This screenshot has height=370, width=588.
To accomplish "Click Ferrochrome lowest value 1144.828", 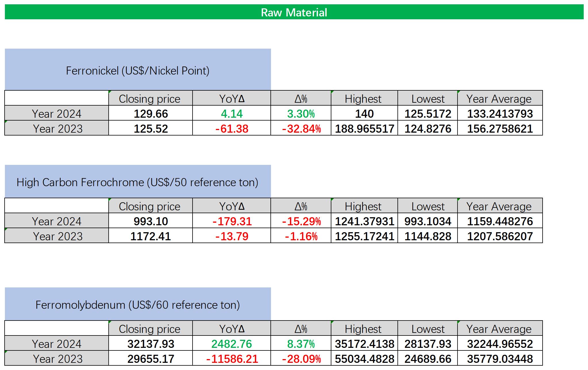I will (428, 236).
